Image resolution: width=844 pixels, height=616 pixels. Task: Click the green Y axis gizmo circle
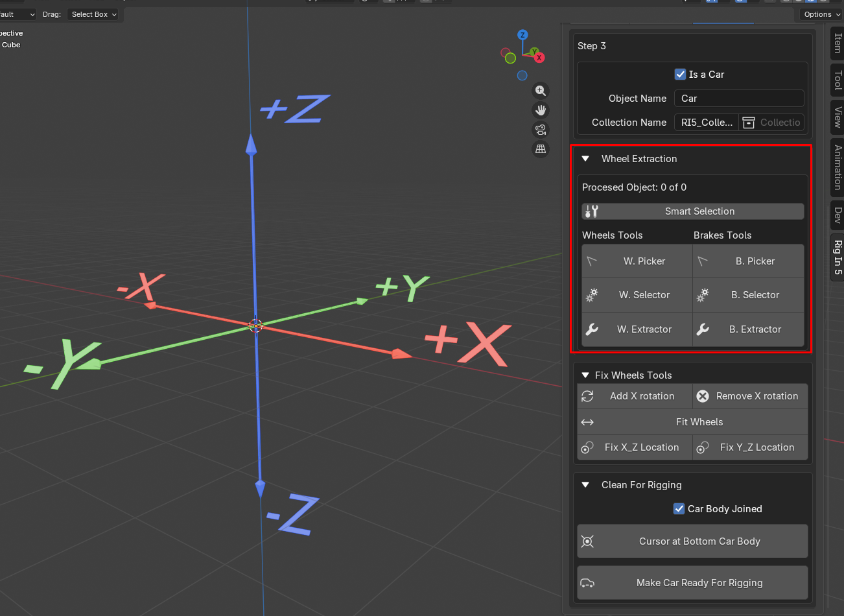534,51
